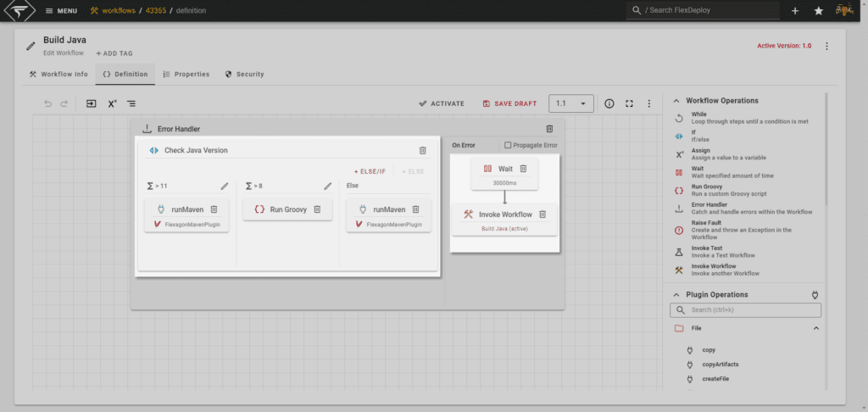This screenshot has width=868, height=412.
Task: Select the copy plugin operation
Action: [x=709, y=350]
